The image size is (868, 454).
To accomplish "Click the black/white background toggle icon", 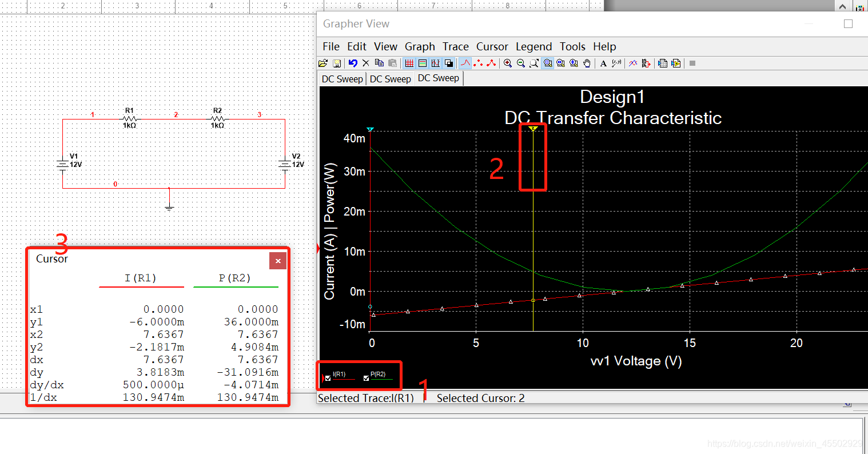I will [x=449, y=63].
